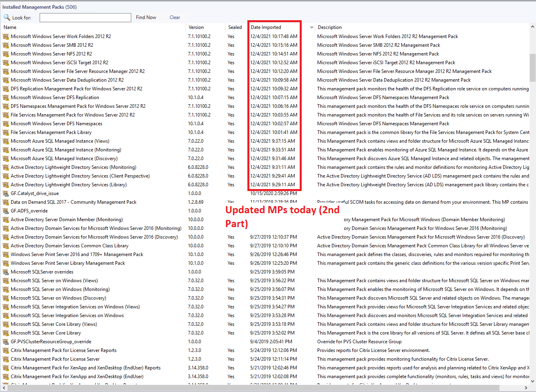Image resolution: width=536 pixels, height=392 pixels.
Task: Click vertical scrollbar thumb
Action: pyautogui.click(x=532, y=67)
